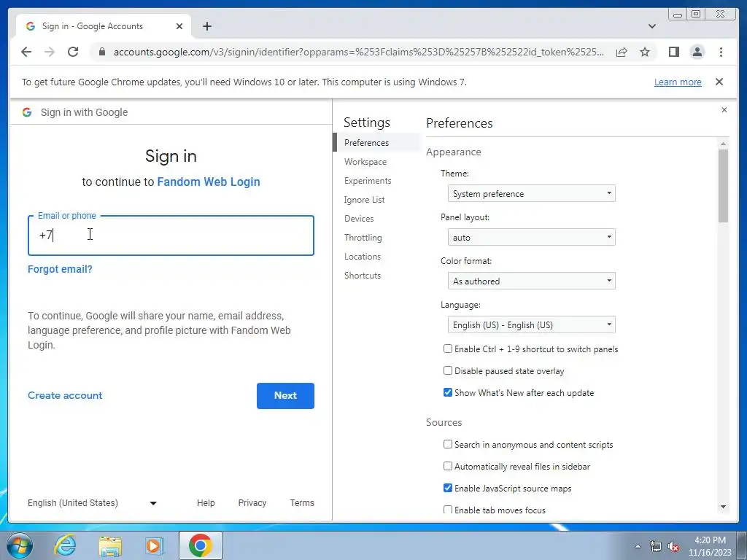Check Disable paused state overlay
747x560 pixels.
447,370
